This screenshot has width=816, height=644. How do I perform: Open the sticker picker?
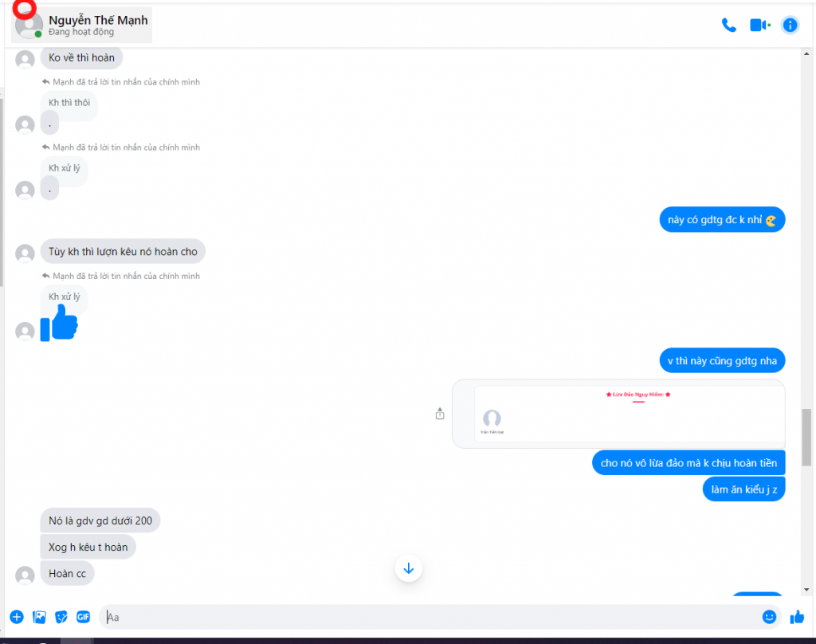[61, 617]
